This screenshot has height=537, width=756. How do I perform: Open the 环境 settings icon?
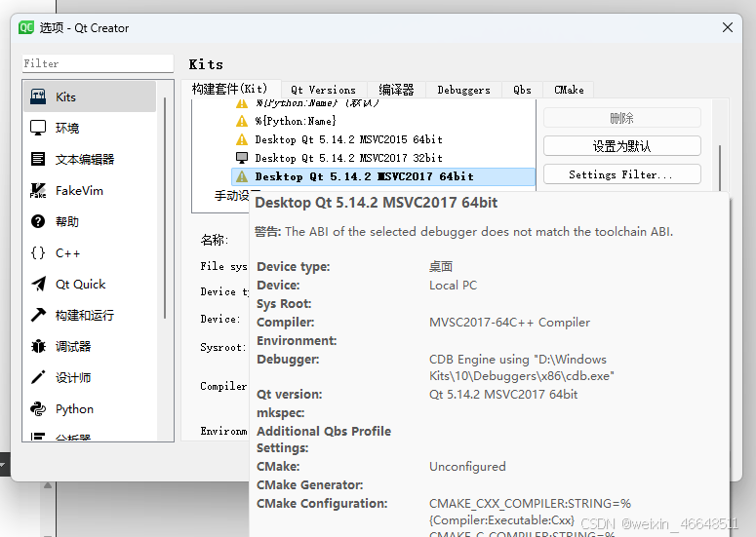tap(38, 129)
